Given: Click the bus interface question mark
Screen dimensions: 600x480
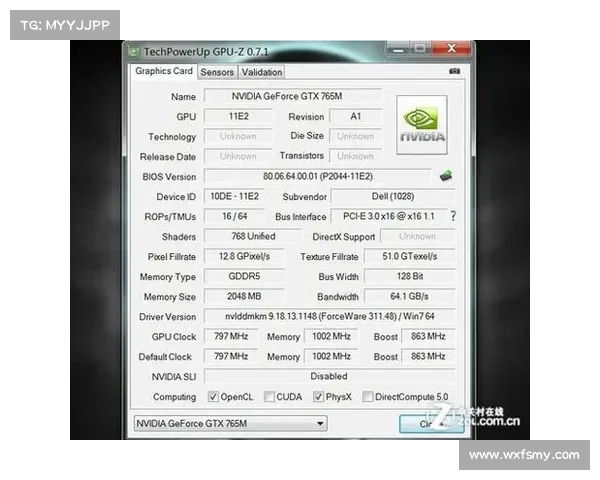Looking at the screenshot, I should click(x=453, y=216).
